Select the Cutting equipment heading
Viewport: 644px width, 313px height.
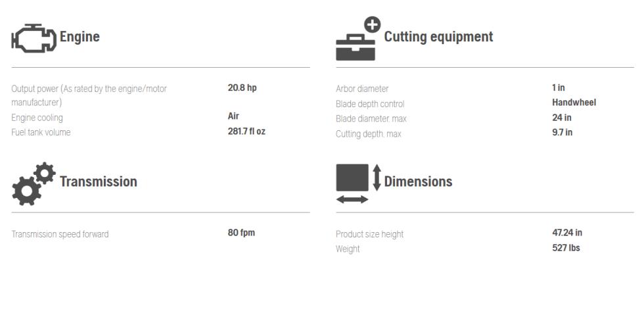439,37
